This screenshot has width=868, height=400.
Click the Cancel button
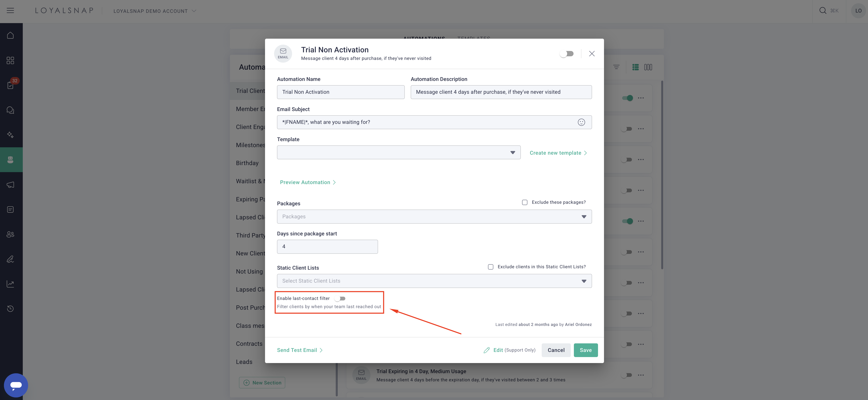(556, 350)
